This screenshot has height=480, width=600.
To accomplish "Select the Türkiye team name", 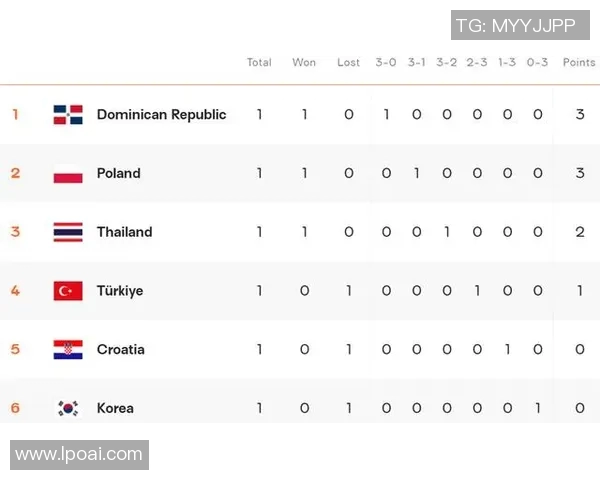I will [x=120, y=291].
